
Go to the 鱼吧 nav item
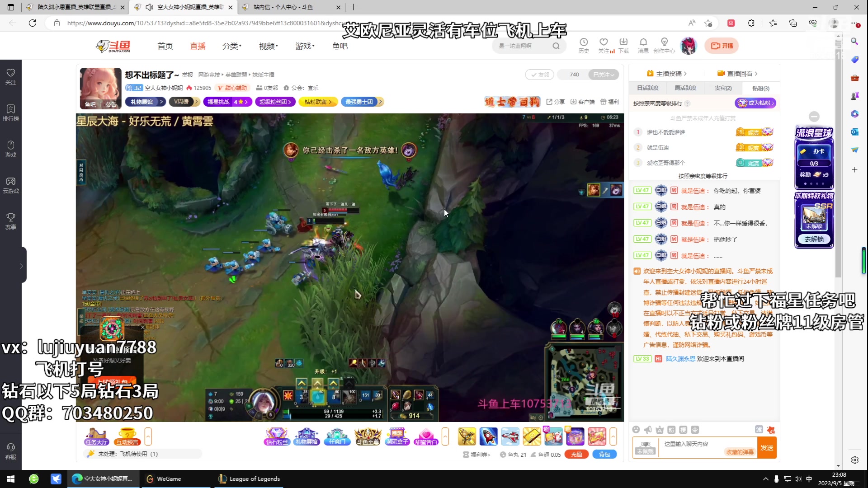tap(340, 46)
